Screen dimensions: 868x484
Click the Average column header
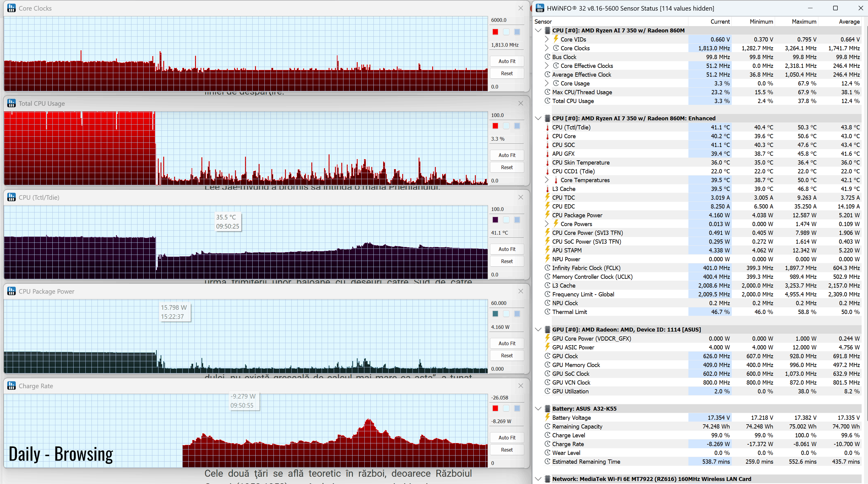click(x=840, y=21)
